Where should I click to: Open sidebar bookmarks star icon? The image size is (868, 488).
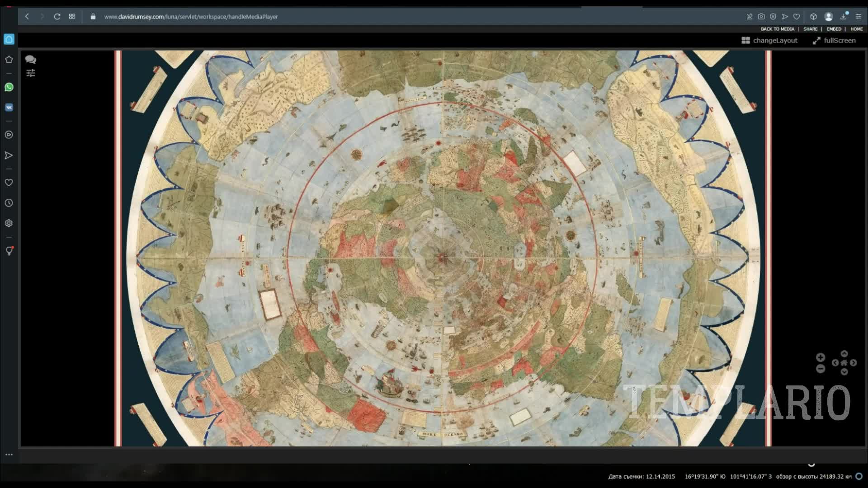[9, 60]
